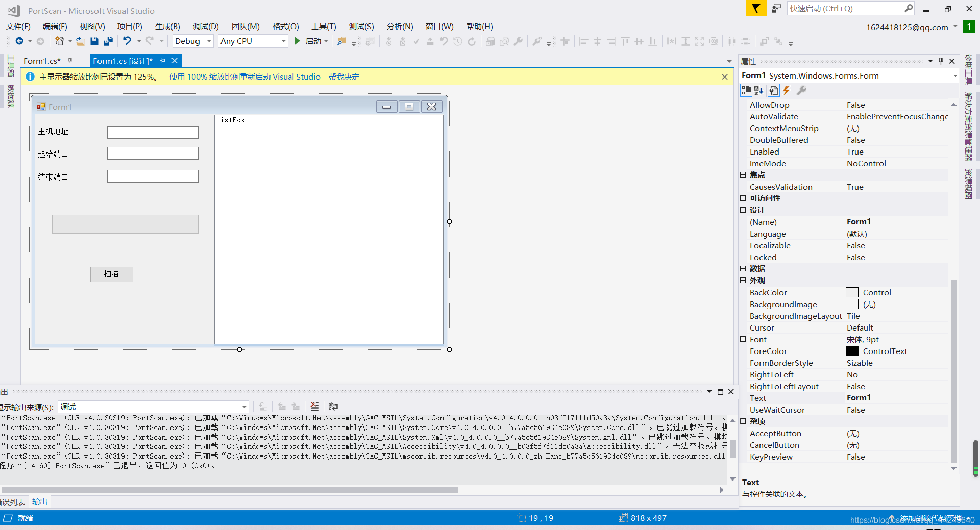Screen dimensions: 980x530
Task: Collapse the 设计 property category
Action: [x=743, y=210]
